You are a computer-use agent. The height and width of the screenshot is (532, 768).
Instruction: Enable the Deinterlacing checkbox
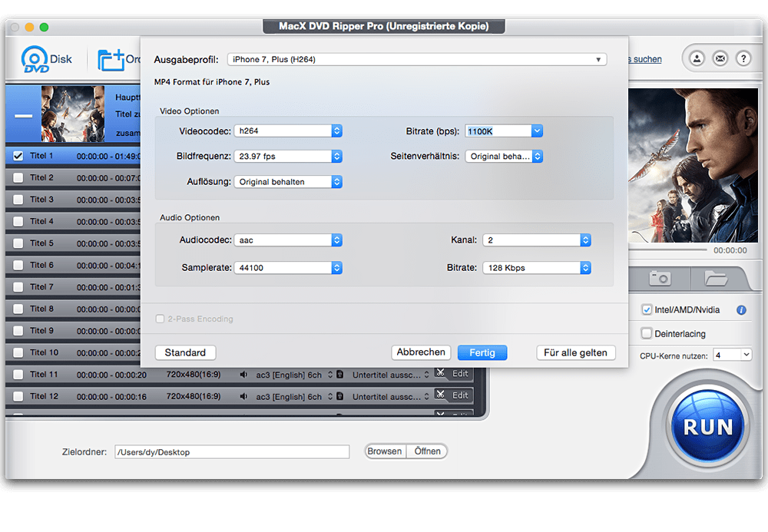pyautogui.click(x=647, y=332)
